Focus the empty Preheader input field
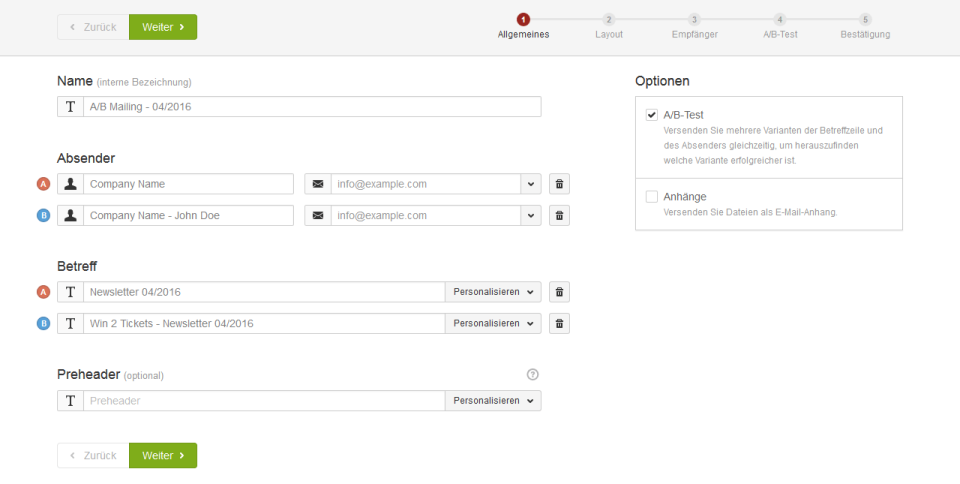Image resolution: width=960 pixels, height=484 pixels. coord(264,401)
